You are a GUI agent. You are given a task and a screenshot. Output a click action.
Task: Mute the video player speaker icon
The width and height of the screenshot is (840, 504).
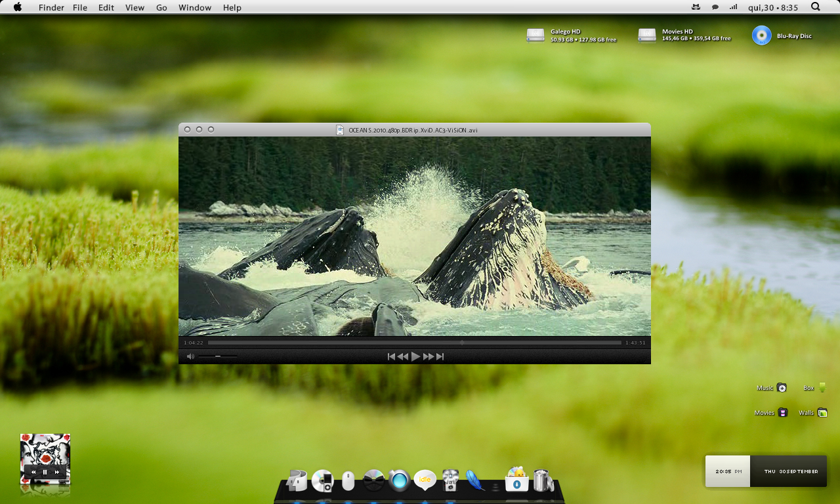190,356
